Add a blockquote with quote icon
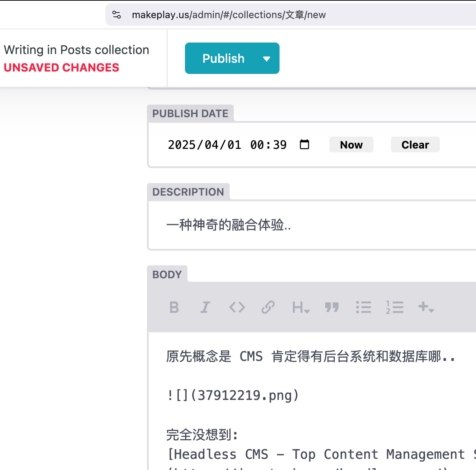The image size is (476, 470). tap(332, 308)
